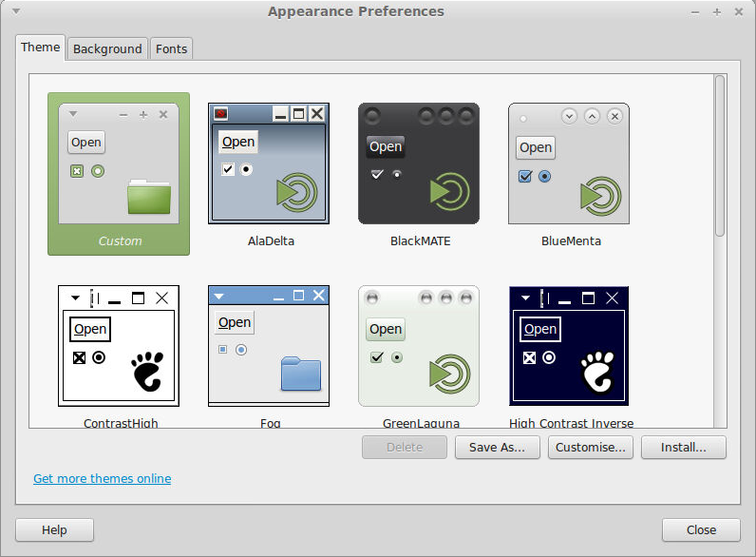Click the disabled Delete button
Image resolution: width=756 pixels, height=557 pixels.
pos(405,448)
